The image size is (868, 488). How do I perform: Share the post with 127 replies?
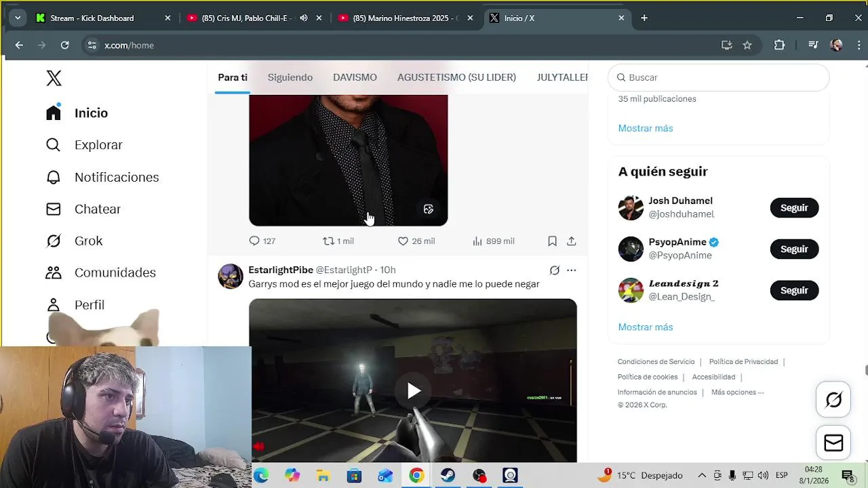pos(572,241)
